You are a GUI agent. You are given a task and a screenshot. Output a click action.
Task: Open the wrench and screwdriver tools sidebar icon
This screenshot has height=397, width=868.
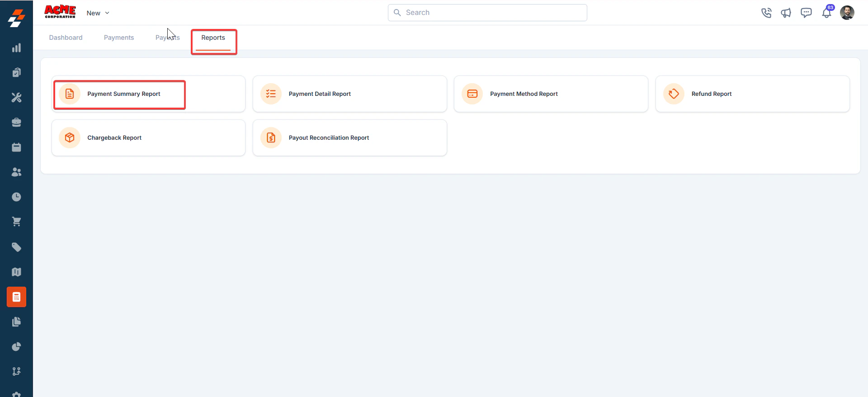16,97
